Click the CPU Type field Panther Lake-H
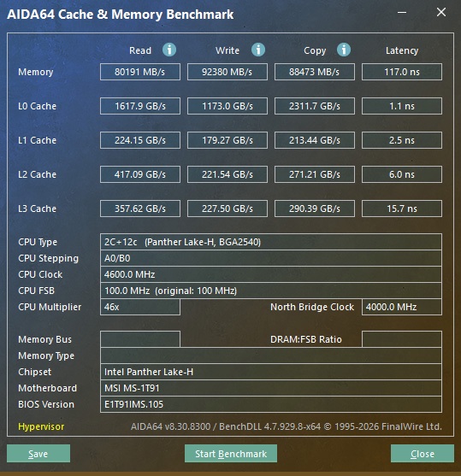Viewport: 461px width, 476px height. 271,242
